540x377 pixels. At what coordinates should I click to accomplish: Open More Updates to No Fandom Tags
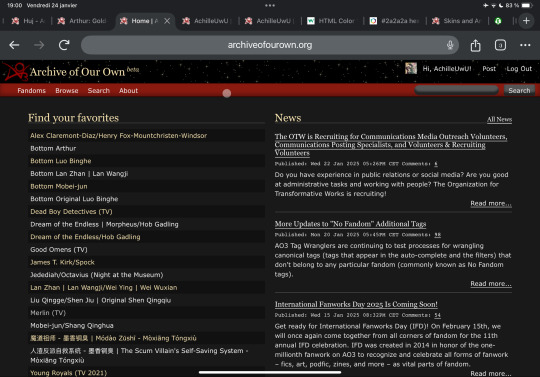click(350, 224)
